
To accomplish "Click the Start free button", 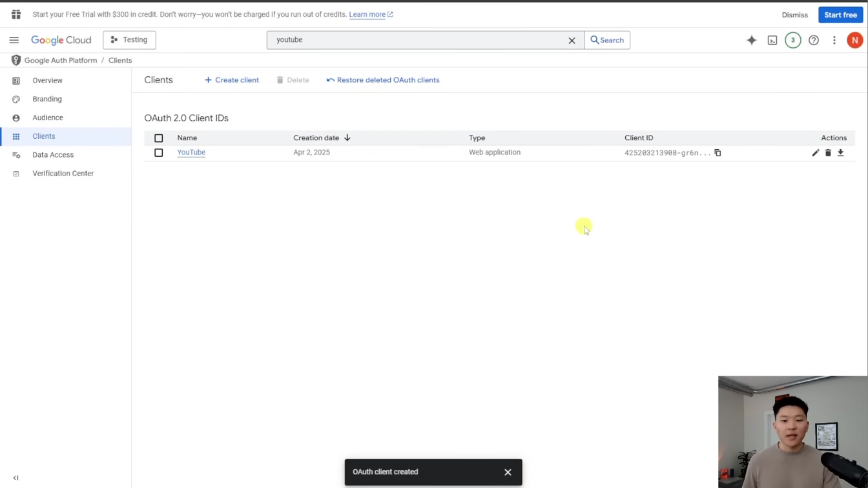I will 841,15.
